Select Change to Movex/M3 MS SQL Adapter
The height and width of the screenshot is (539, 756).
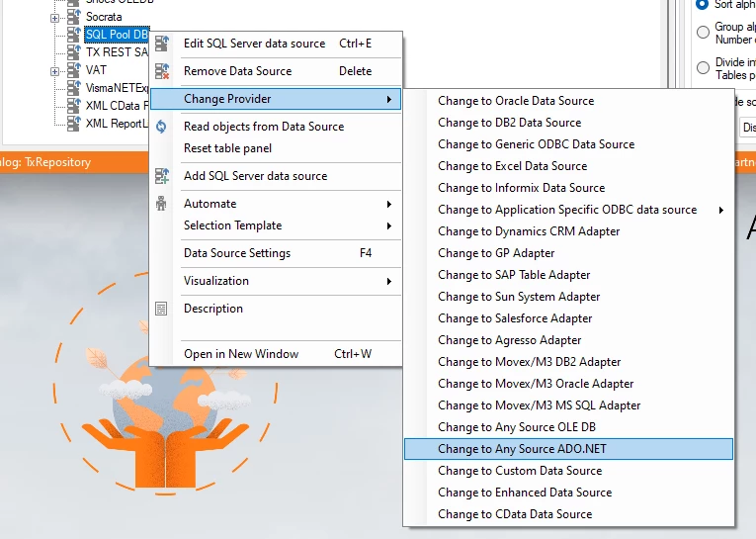[568, 405]
